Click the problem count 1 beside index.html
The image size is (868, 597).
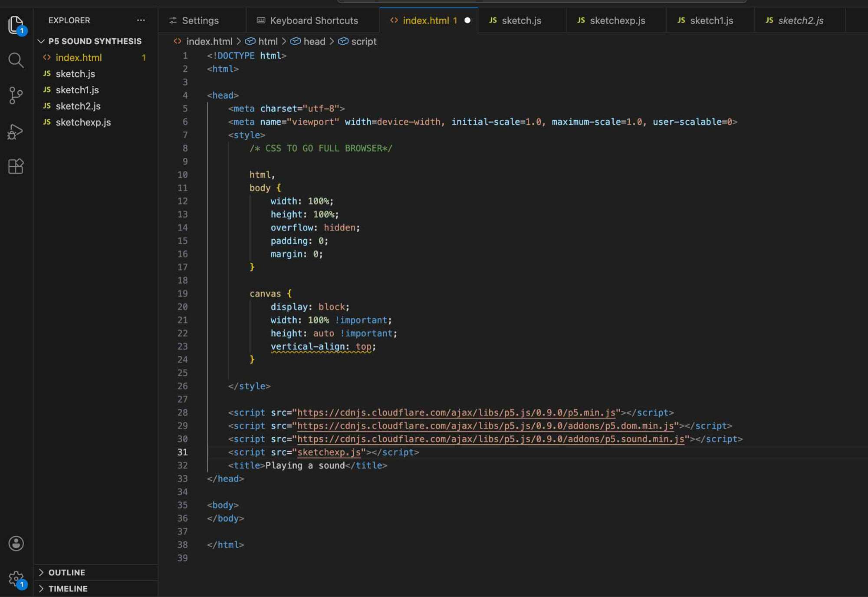click(144, 57)
